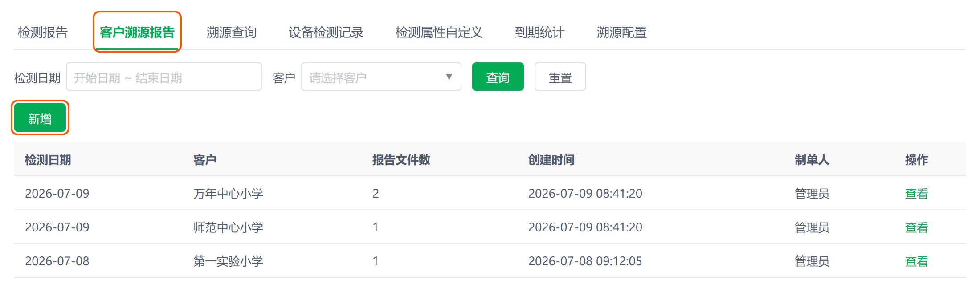Select the 客户溯源报告 tab
The height and width of the screenshot is (292, 980).
[x=137, y=32]
